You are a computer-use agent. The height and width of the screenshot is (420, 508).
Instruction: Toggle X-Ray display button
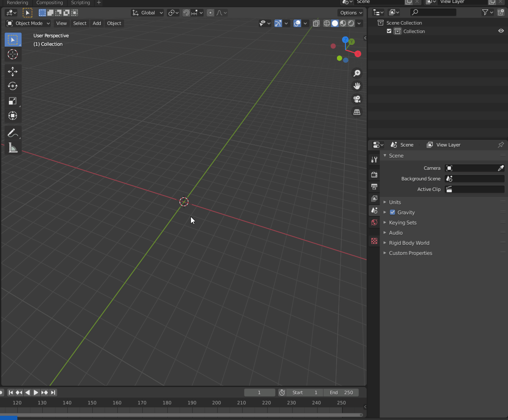pyautogui.click(x=316, y=23)
